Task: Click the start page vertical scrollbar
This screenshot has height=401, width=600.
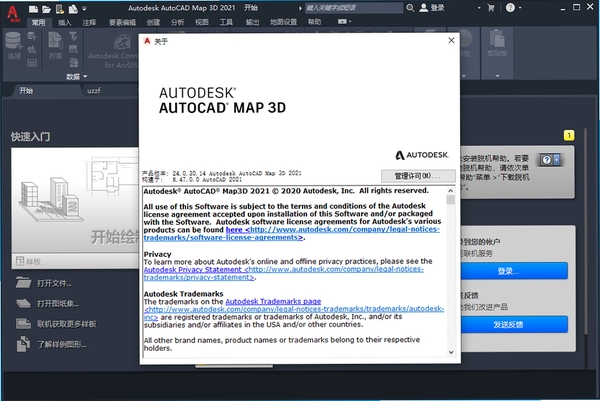Action: 585,233
